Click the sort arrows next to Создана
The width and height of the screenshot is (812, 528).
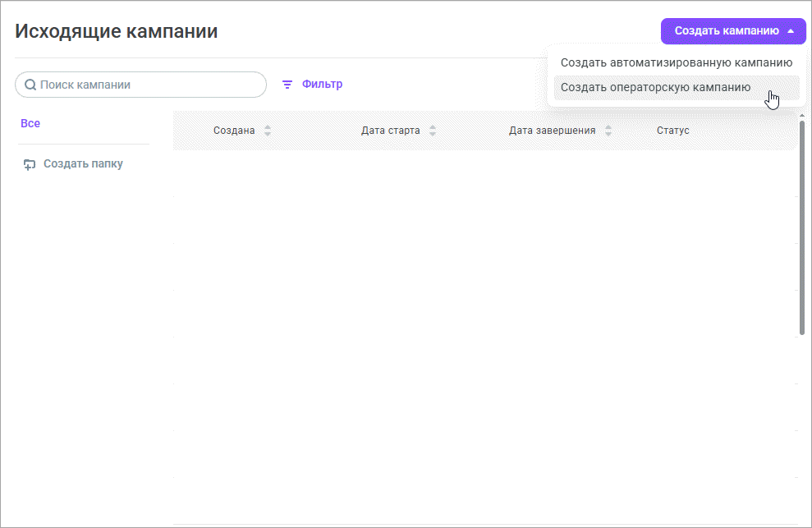(x=268, y=131)
